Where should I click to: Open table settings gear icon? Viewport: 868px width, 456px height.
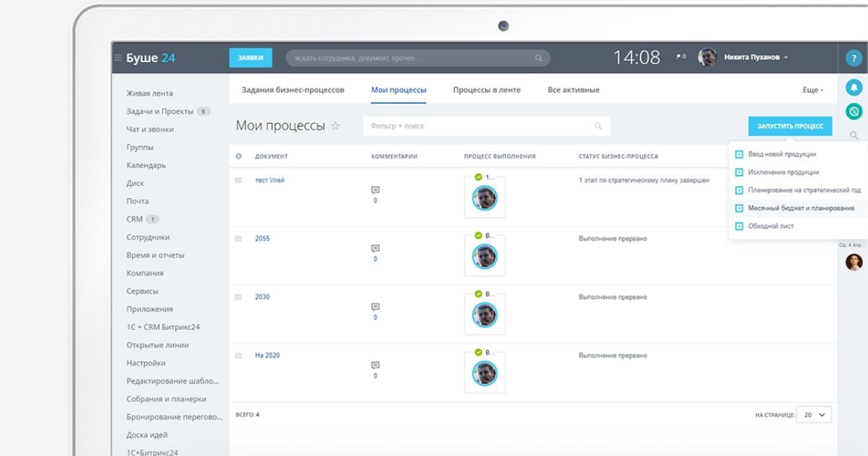click(239, 156)
